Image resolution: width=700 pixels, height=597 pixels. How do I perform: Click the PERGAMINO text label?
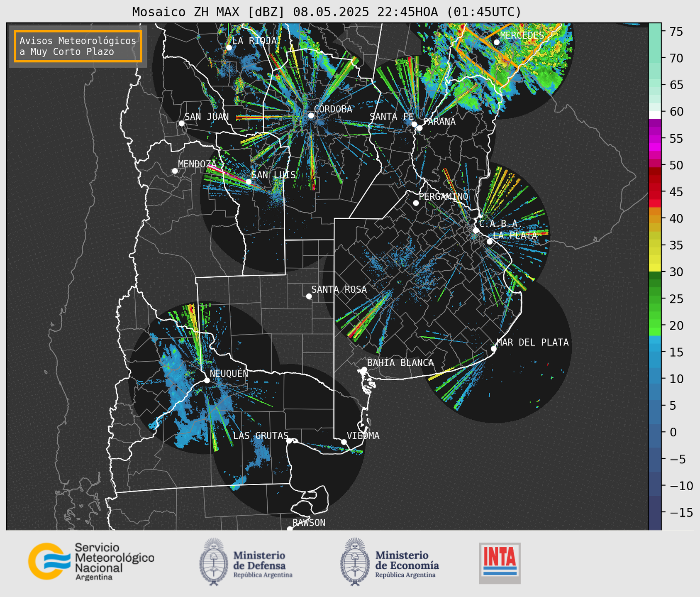[444, 196]
